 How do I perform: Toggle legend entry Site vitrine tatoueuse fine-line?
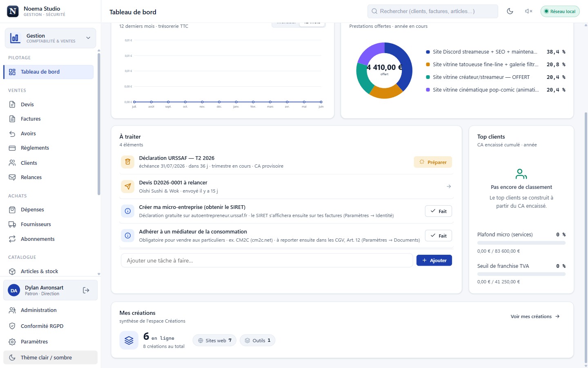(x=496, y=65)
